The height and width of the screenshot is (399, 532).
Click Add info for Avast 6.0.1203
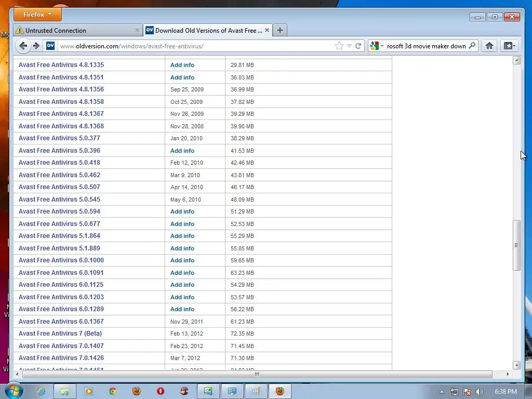point(182,297)
